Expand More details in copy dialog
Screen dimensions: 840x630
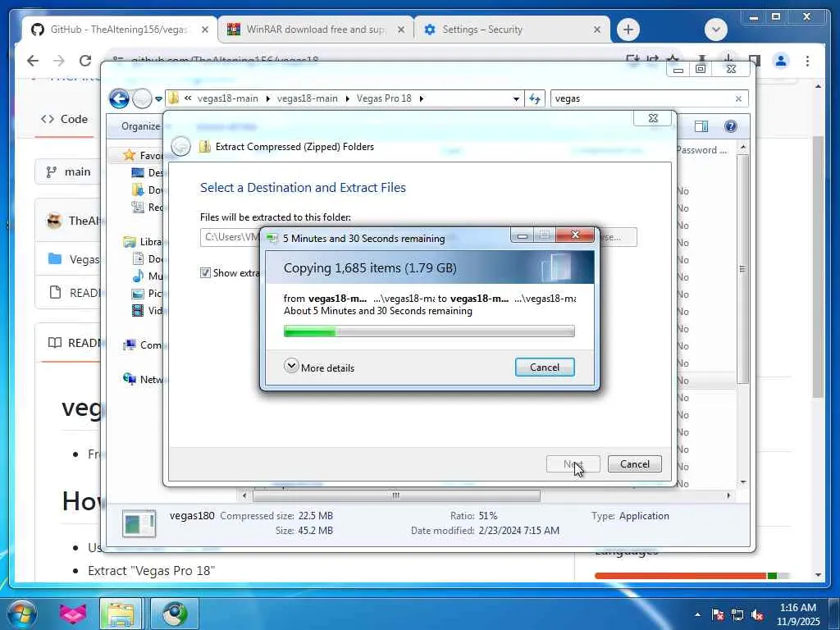[319, 367]
